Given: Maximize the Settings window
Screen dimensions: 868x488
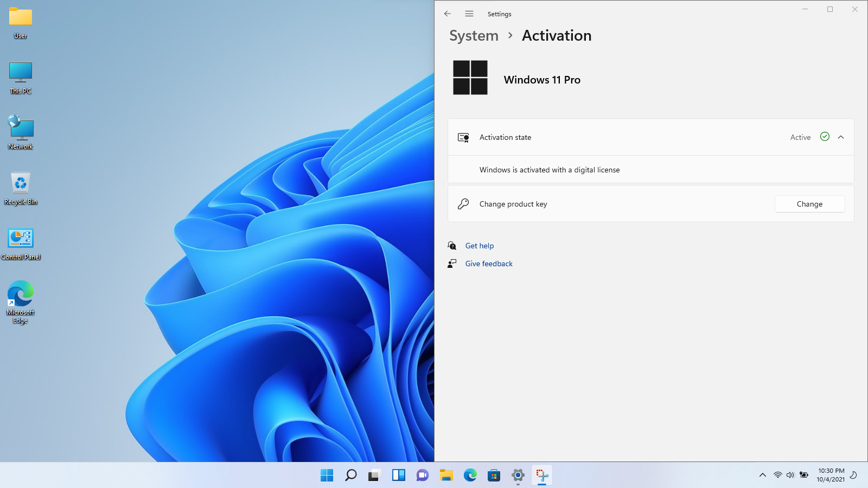Looking at the screenshot, I should 830,9.
